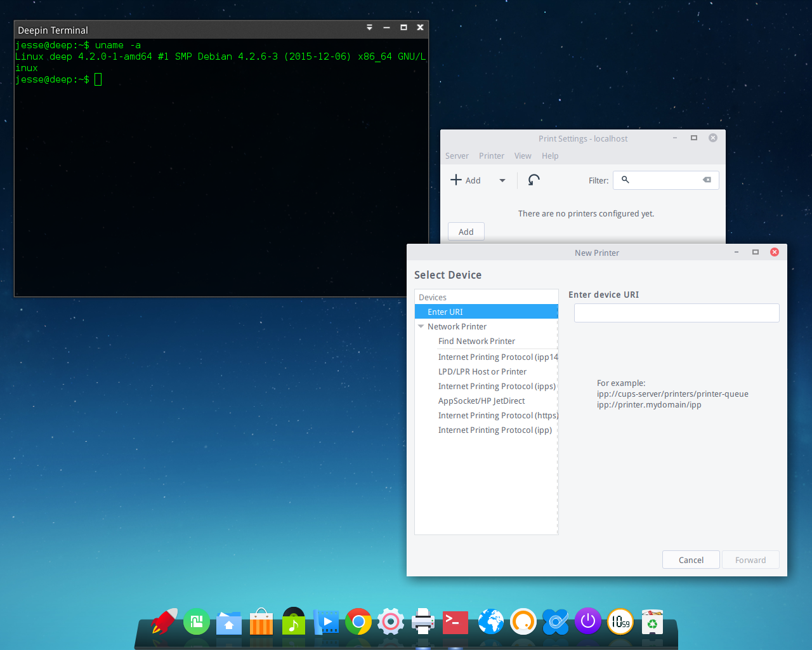Select LPD/LPR Host or Printer
The width and height of the screenshot is (812, 650).
[487, 372]
